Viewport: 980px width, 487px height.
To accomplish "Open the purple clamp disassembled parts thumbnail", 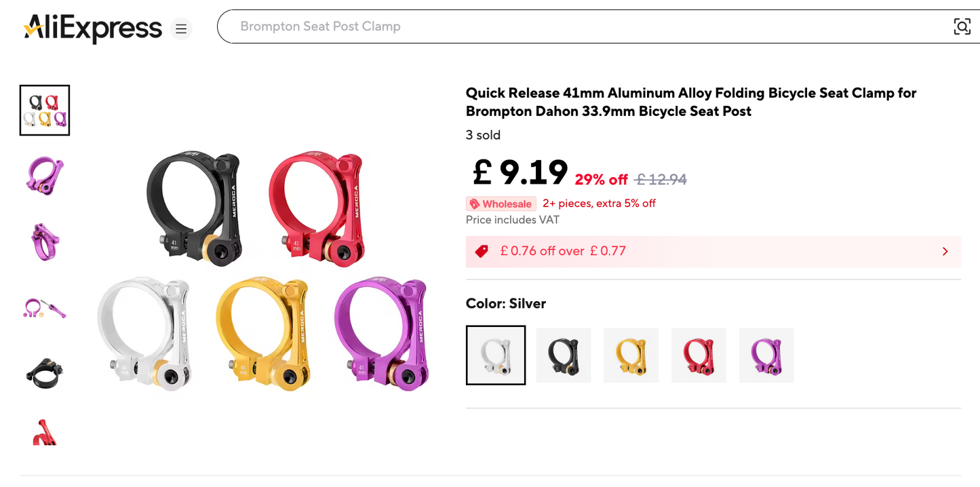I will [45, 307].
